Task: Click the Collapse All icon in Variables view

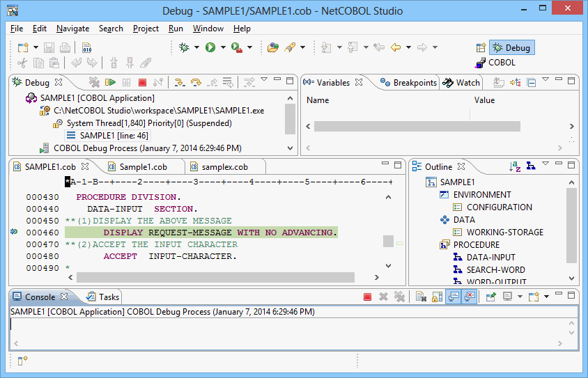Action: pos(532,82)
